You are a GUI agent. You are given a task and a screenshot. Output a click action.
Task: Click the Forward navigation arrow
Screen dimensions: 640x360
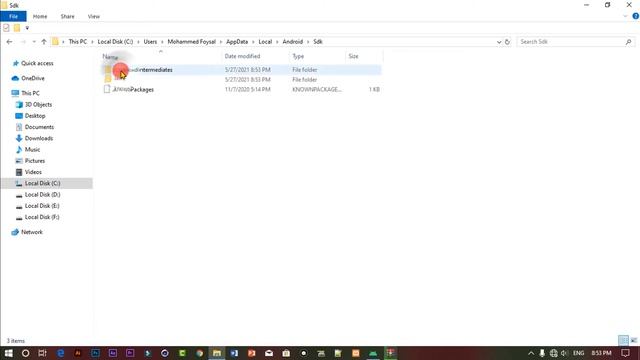pos(23,42)
